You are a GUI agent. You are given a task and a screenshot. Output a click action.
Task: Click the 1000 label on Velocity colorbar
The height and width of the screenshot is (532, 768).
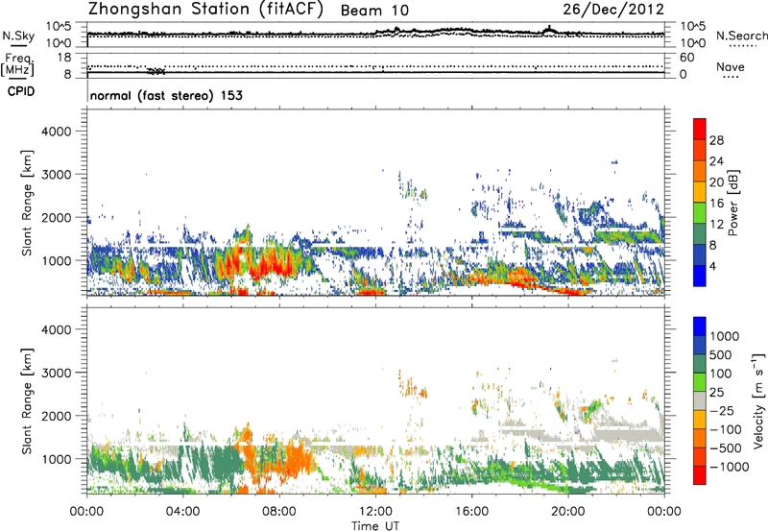point(725,336)
